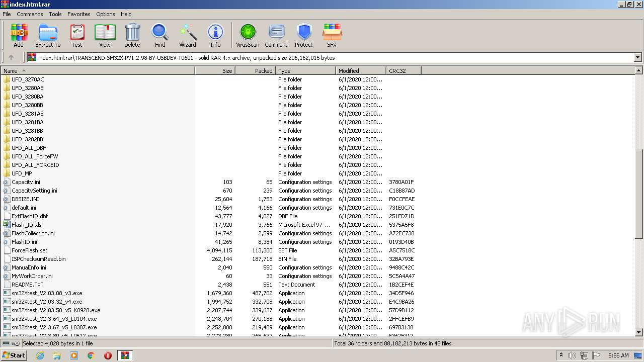Click the archive path address field

(331, 57)
